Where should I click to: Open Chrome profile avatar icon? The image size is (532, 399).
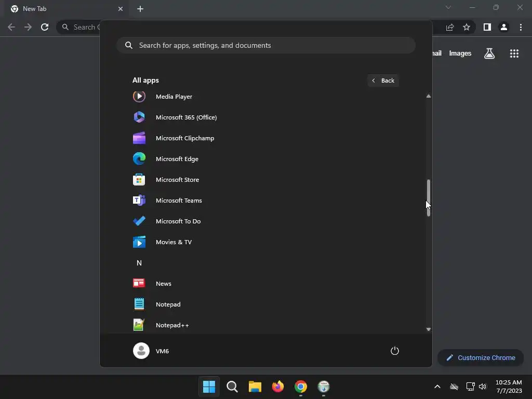pyautogui.click(x=504, y=27)
